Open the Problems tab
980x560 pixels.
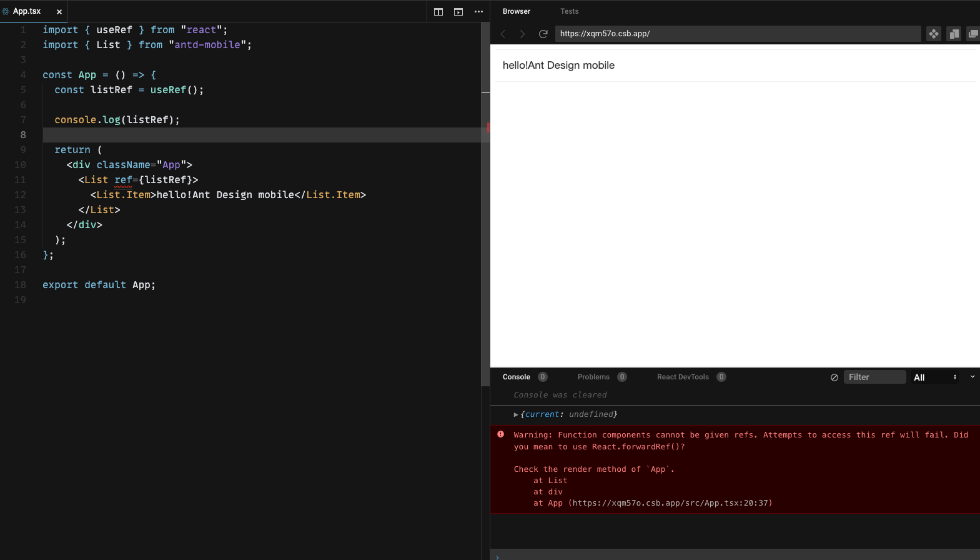(x=593, y=377)
